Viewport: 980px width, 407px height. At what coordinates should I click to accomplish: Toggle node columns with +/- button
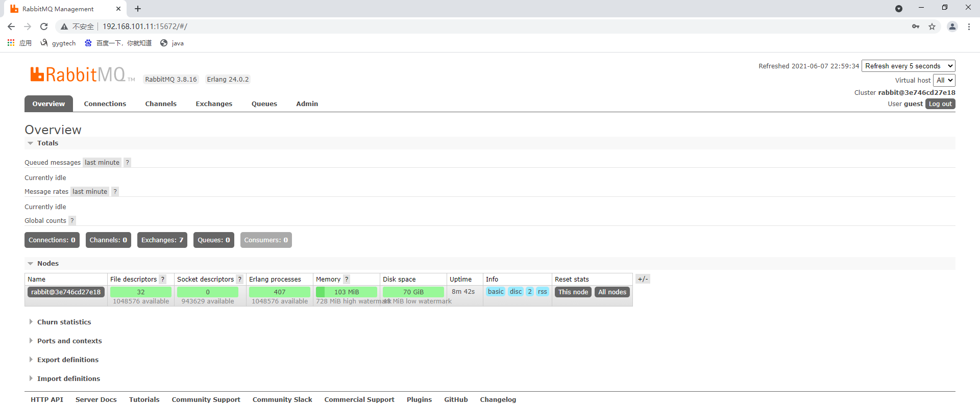[643, 279]
